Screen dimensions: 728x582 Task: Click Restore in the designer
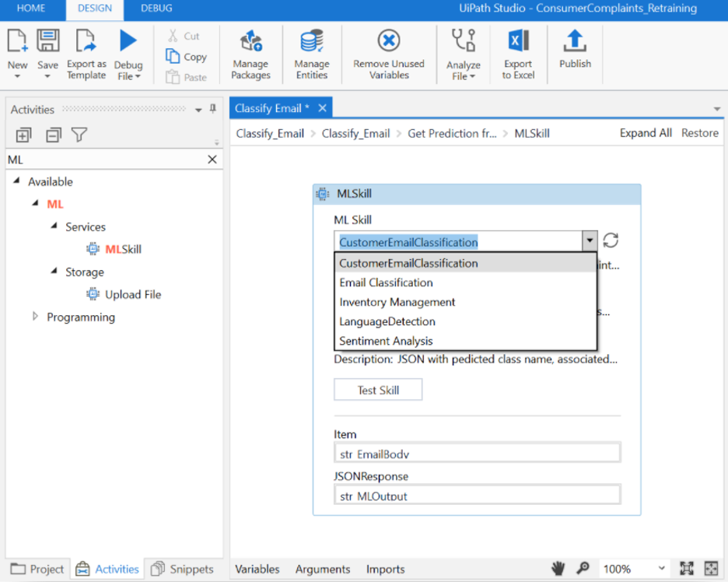[x=700, y=133]
